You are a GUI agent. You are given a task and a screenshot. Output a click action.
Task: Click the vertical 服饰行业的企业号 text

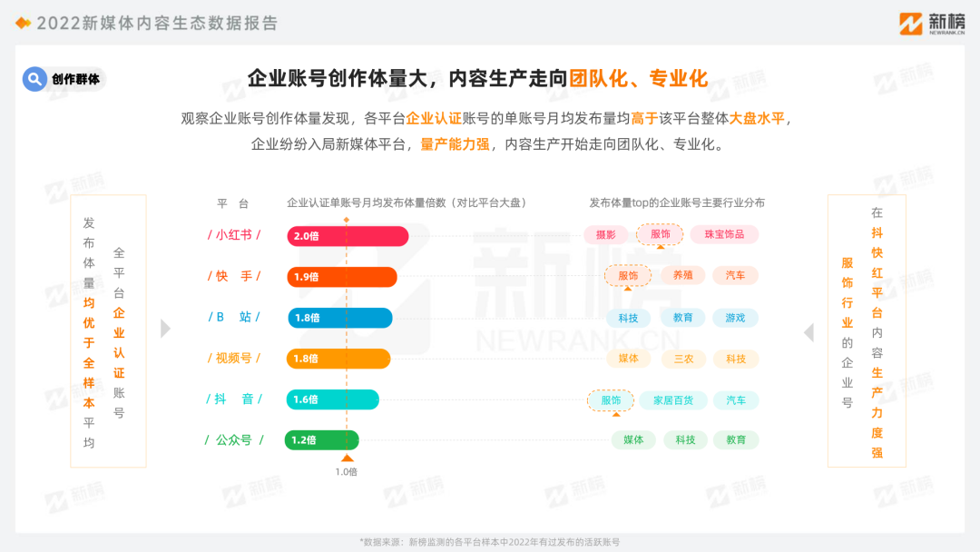click(848, 332)
